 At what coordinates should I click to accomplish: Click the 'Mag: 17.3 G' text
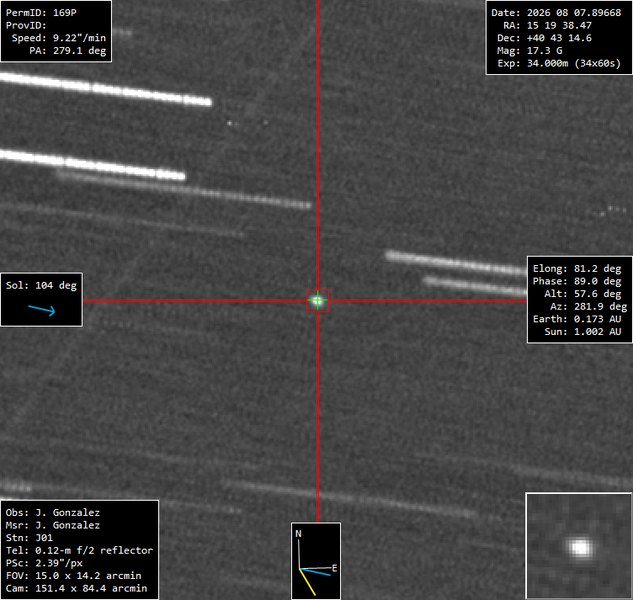(x=529, y=50)
